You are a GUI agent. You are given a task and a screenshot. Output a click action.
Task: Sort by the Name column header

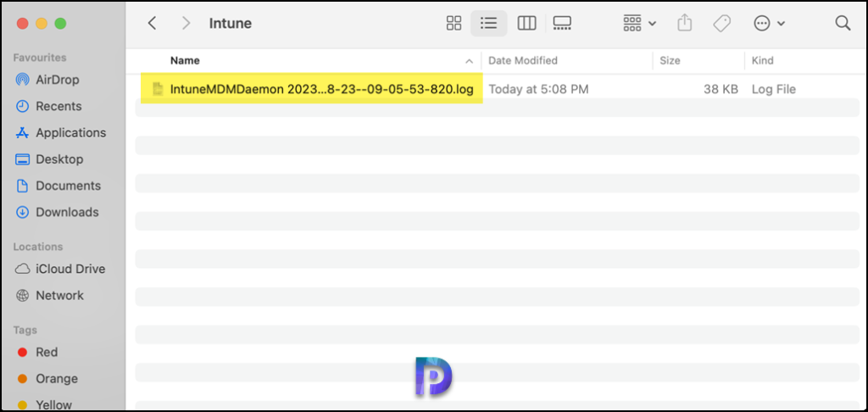pos(185,60)
